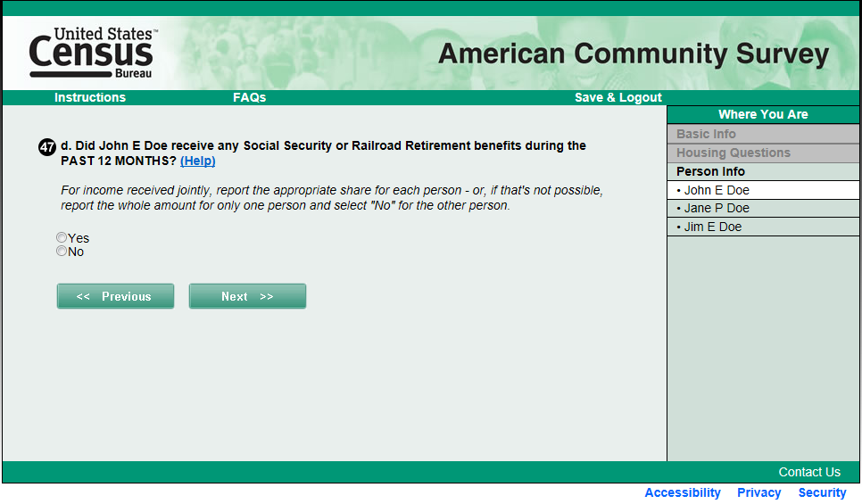
Task: Select Jane P Doe in sidebar
Action: [763, 209]
